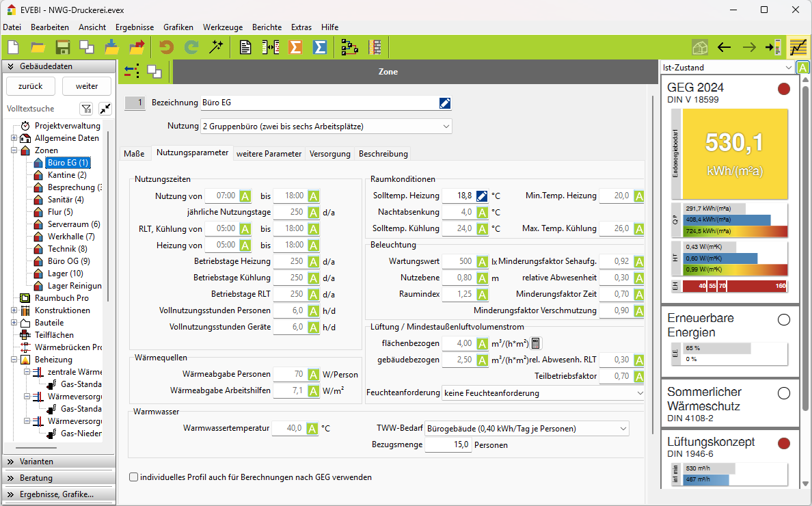
Task: Click the weiter button
Action: click(87, 86)
